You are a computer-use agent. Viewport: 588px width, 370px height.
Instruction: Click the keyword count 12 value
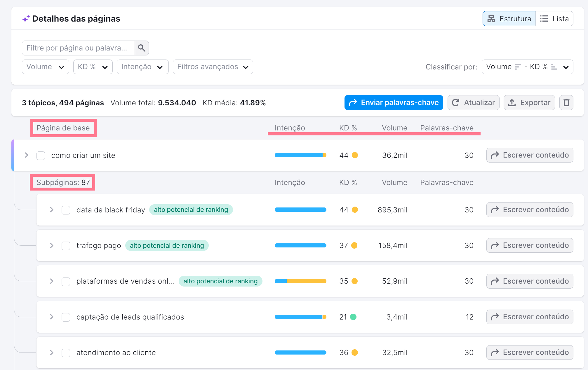click(469, 317)
